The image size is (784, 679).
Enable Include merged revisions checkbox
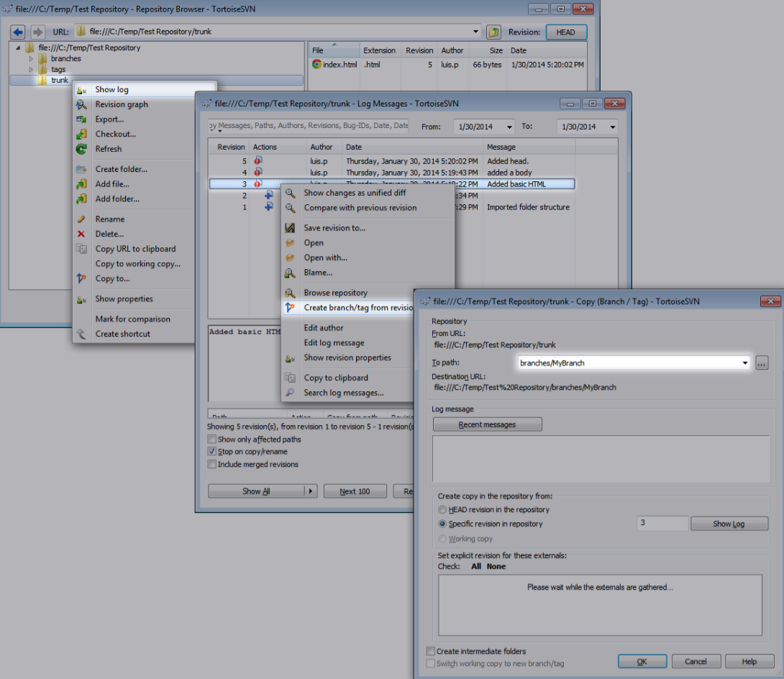coord(212,464)
